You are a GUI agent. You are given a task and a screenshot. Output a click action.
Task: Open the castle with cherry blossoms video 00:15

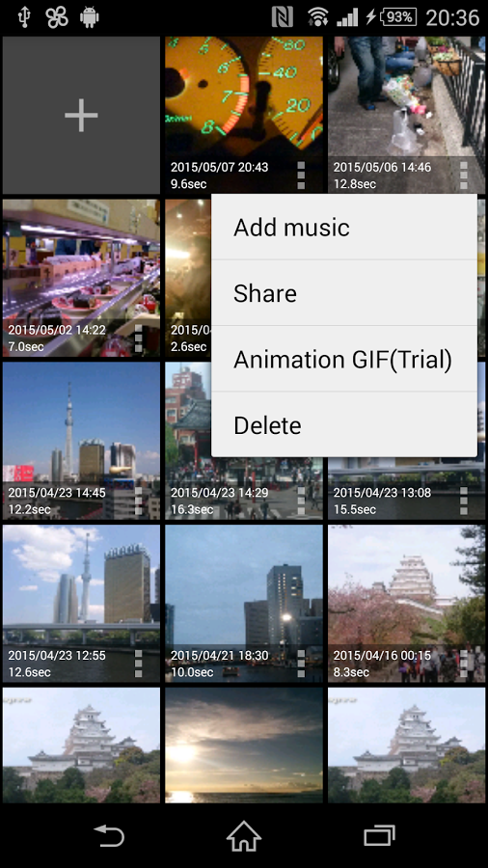(x=406, y=604)
